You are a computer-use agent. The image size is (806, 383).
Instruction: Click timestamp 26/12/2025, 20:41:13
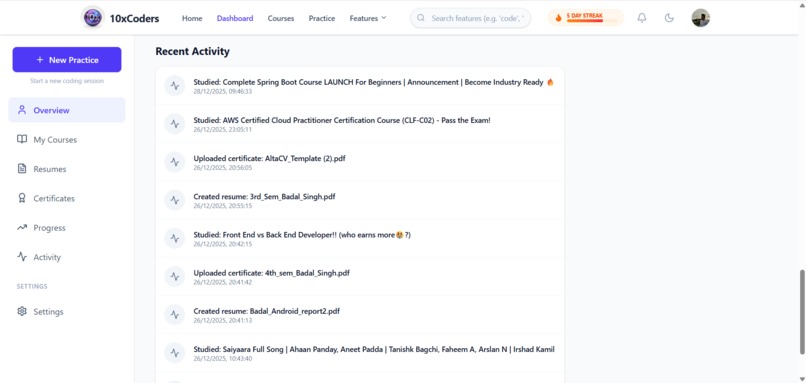223,320
